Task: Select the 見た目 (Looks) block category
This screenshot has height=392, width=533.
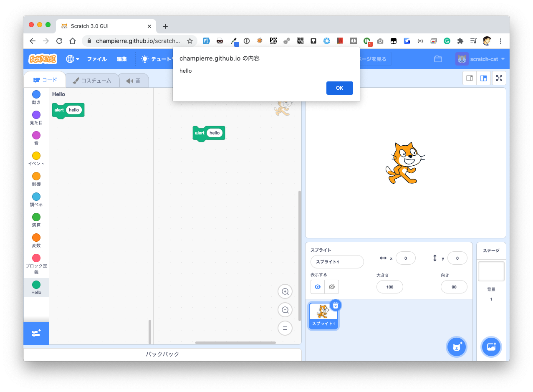Action: click(x=36, y=117)
